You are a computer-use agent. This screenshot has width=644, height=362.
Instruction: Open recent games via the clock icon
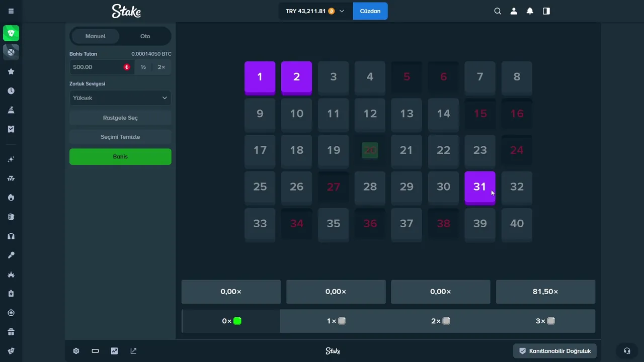pyautogui.click(x=11, y=91)
